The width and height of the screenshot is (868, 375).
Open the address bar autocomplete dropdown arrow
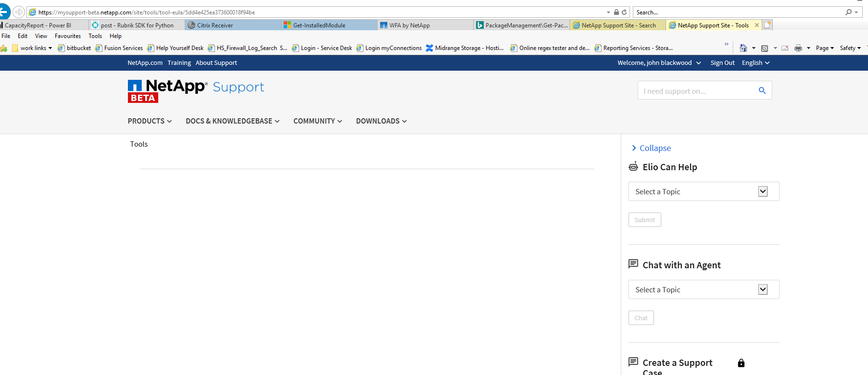click(609, 12)
